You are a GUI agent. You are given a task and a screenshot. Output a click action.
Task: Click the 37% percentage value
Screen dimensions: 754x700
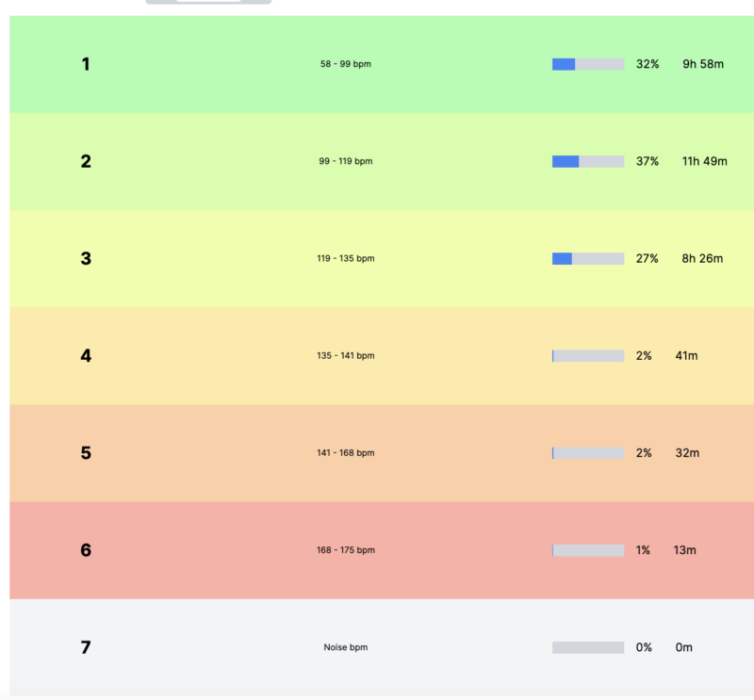coord(647,161)
